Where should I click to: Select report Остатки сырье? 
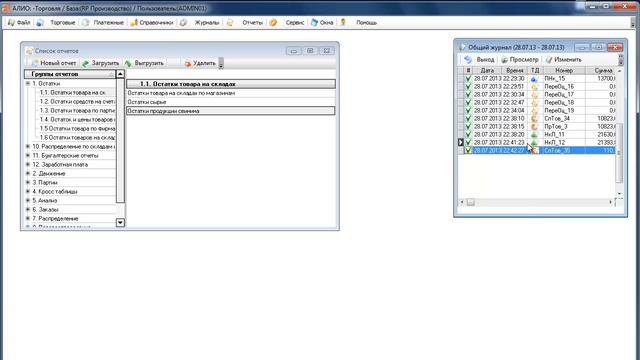click(x=231, y=102)
